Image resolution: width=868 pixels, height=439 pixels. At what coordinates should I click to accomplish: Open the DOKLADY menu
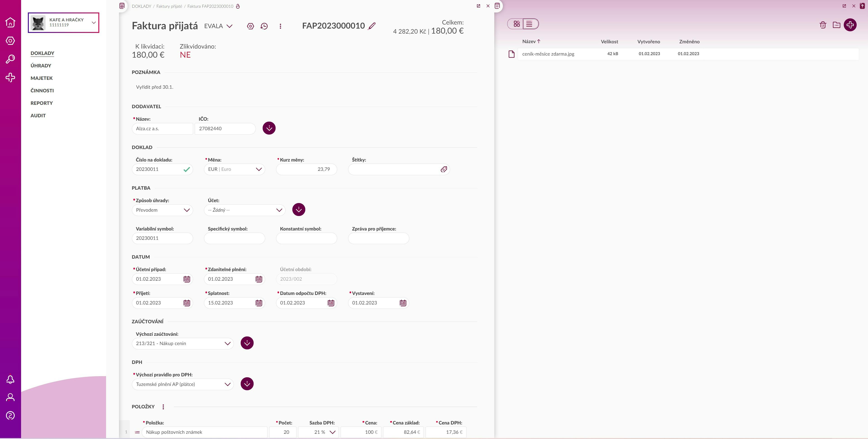pyautogui.click(x=42, y=53)
